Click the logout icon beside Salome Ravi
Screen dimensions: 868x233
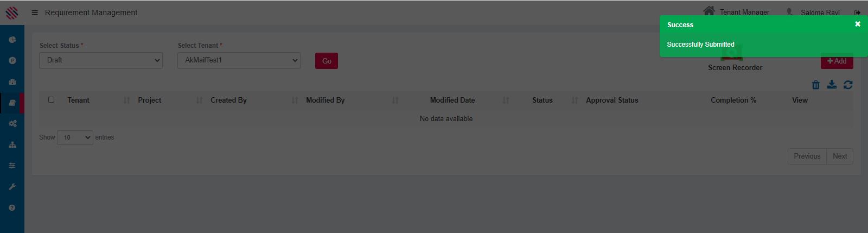(857, 12)
